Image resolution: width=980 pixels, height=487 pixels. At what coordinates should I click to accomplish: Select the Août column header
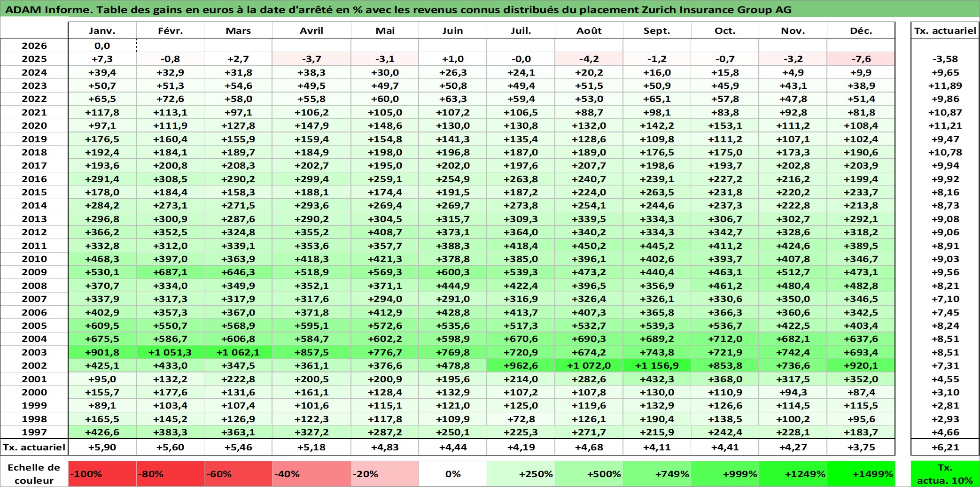[x=589, y=31]
